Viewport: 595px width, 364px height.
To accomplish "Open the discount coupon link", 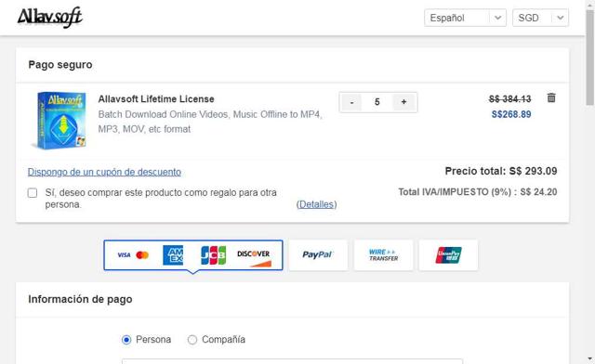I will coord(104,172).
